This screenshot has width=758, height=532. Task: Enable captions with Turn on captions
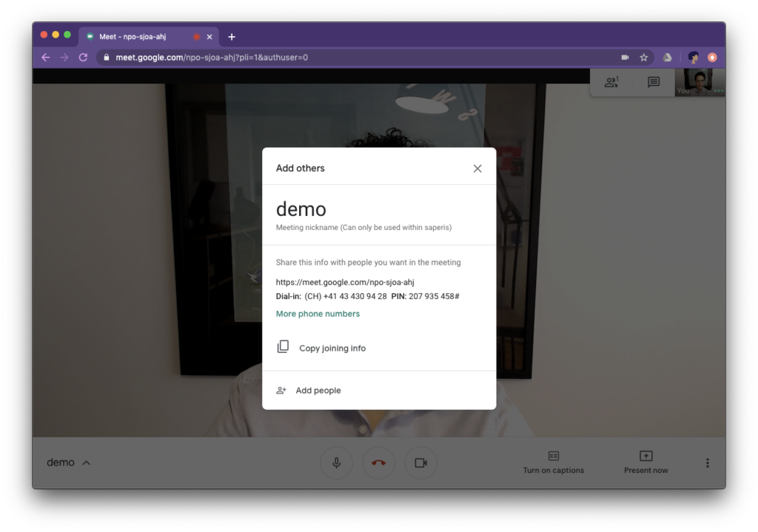[554, 462]
